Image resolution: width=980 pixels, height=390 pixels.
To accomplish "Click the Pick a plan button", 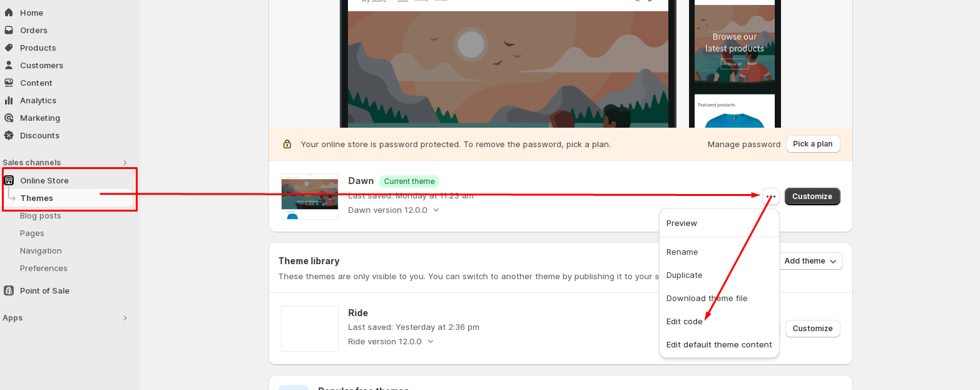I will pos(813,144).
